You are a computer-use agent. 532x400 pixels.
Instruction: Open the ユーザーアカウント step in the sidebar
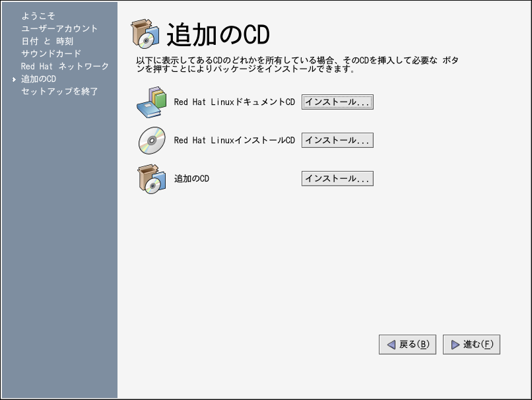click(59, 28)
